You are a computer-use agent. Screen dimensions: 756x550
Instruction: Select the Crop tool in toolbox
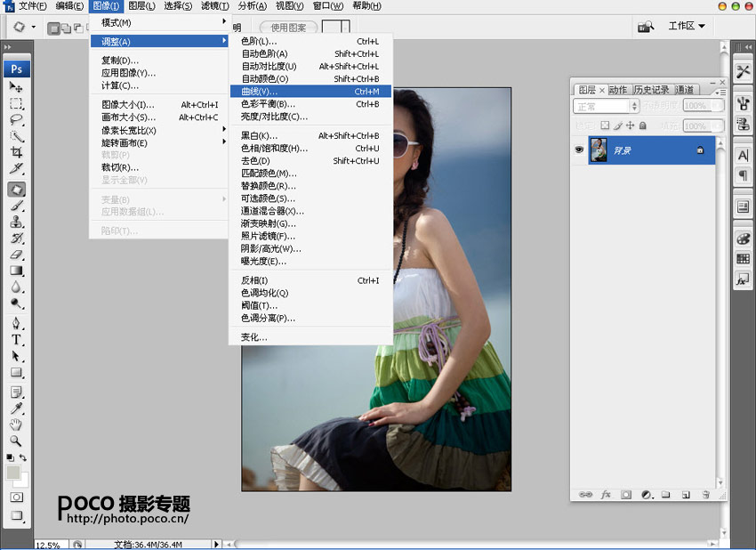[16, 152]
